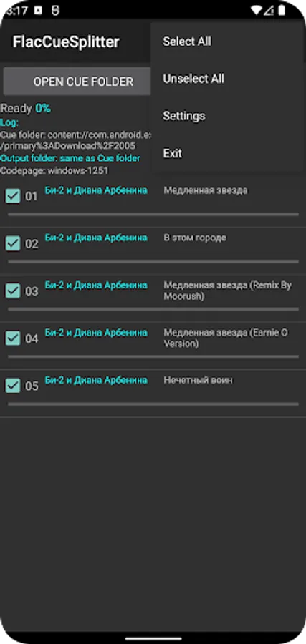
Task: Uncheck track 01 checkbox
Action: tap(13, 196)
